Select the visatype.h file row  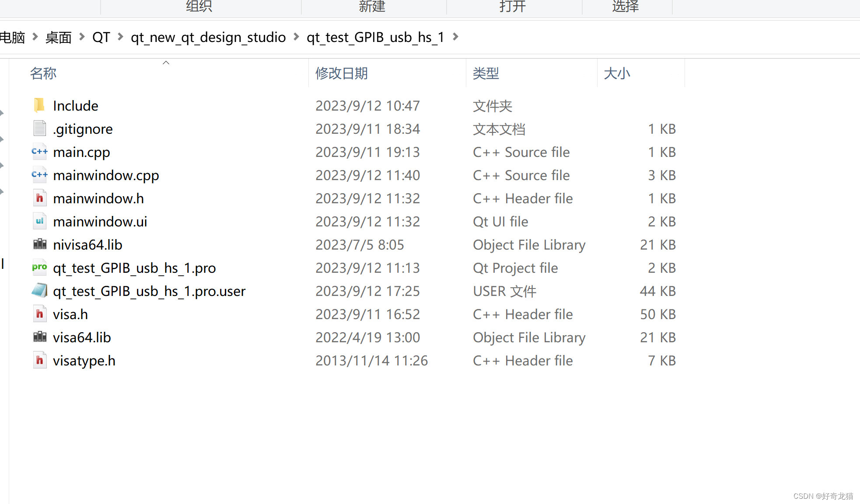[84, 361]
